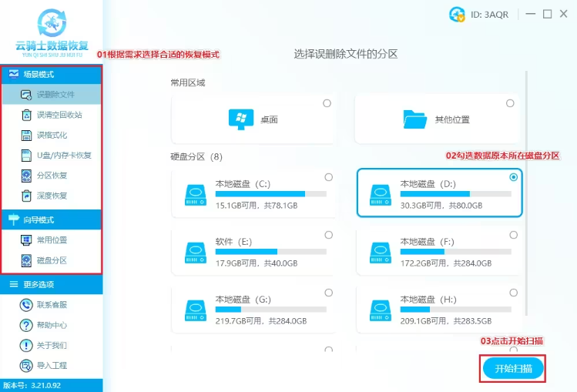This screenshot has height=392, width=577.
Task: Click the H: drive disk icon
Action: (x=381, y=310)
